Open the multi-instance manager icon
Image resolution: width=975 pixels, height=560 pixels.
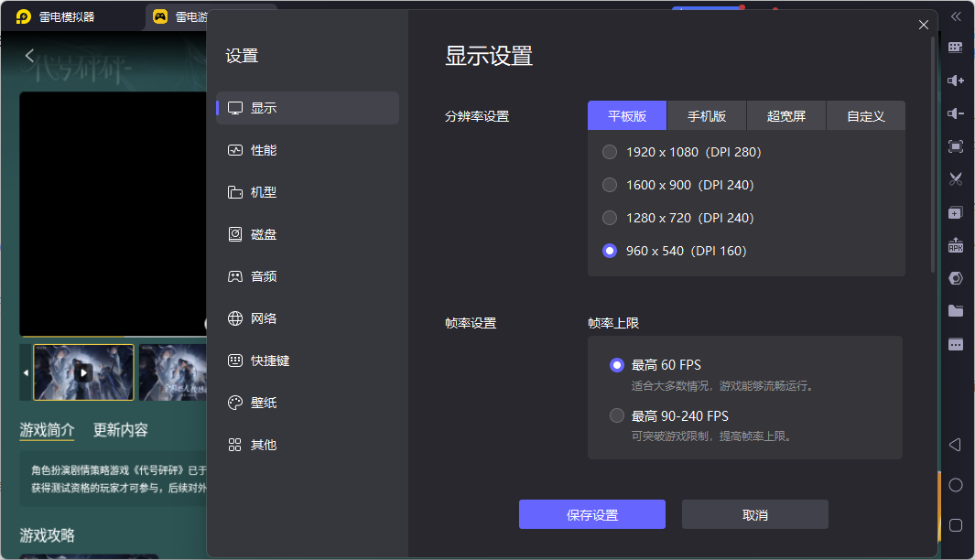point(955,212)
